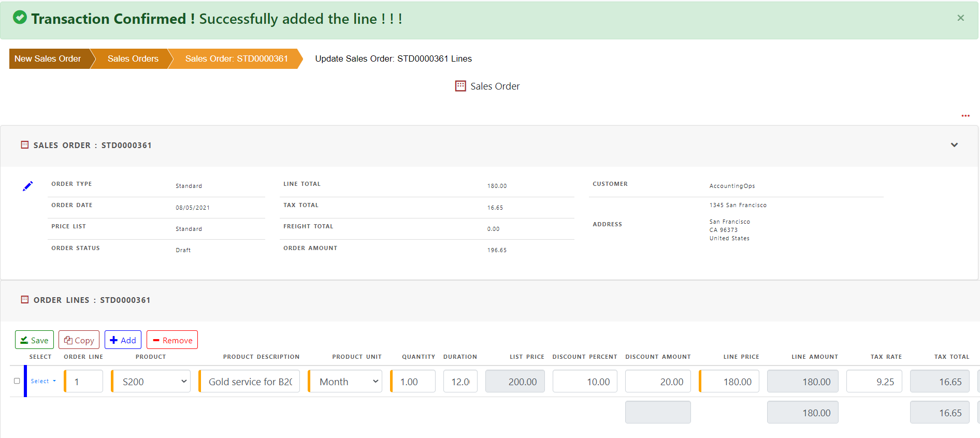The width and height of the screenshot is (980, 438).
Task: Click the order date 08/05/2021
Action: pyautogui.click(x=193, y=208)
